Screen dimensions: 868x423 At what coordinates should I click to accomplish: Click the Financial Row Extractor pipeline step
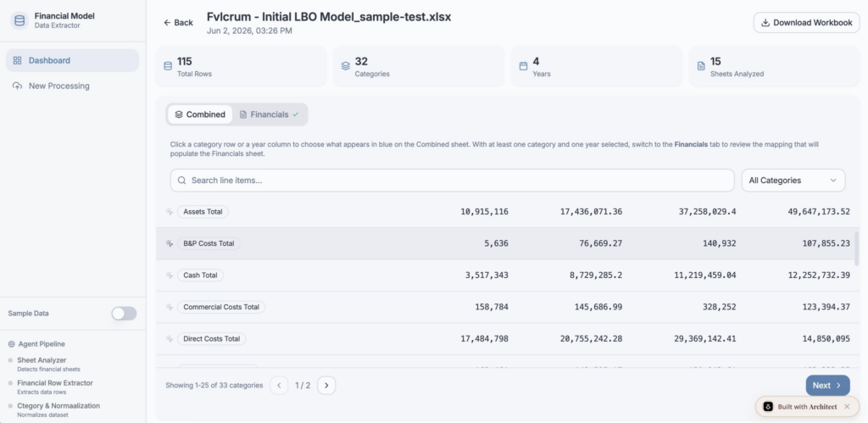tap(50, 387)
